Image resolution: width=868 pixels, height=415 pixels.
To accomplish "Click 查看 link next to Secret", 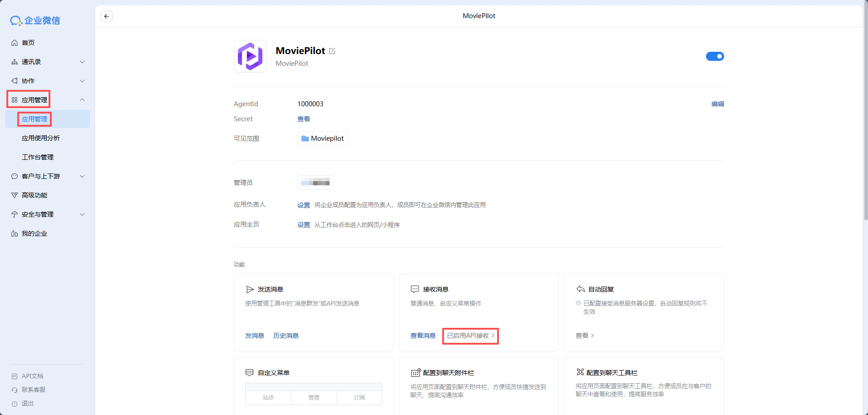I will (x=303, y=119).
